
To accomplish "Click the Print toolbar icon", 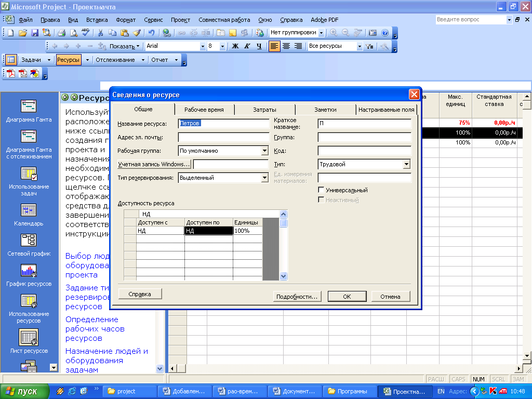I will point(61,33).
